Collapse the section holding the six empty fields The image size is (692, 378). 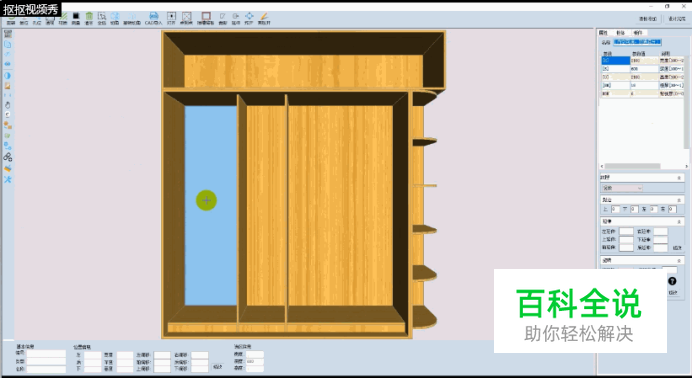[679, 221]
